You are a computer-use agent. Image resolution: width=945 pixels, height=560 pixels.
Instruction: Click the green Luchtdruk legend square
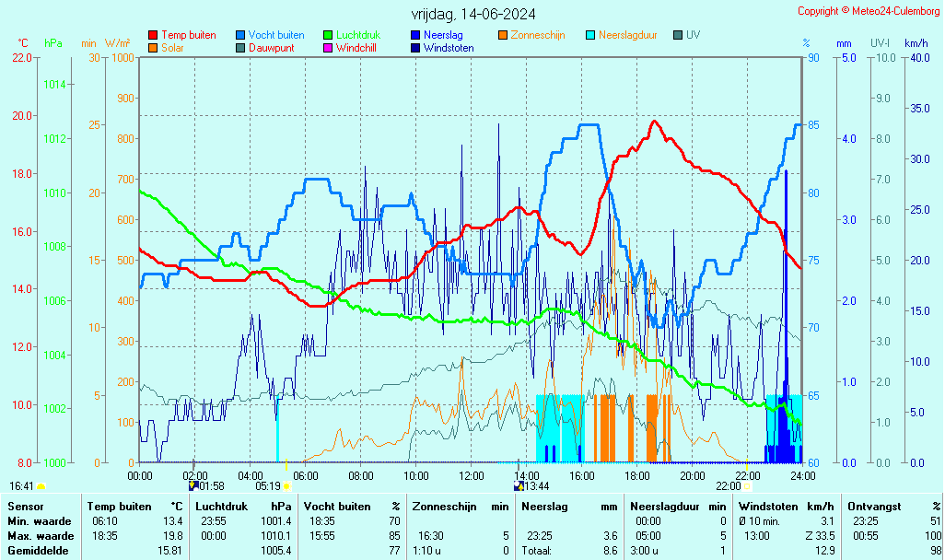pos(328,35)
